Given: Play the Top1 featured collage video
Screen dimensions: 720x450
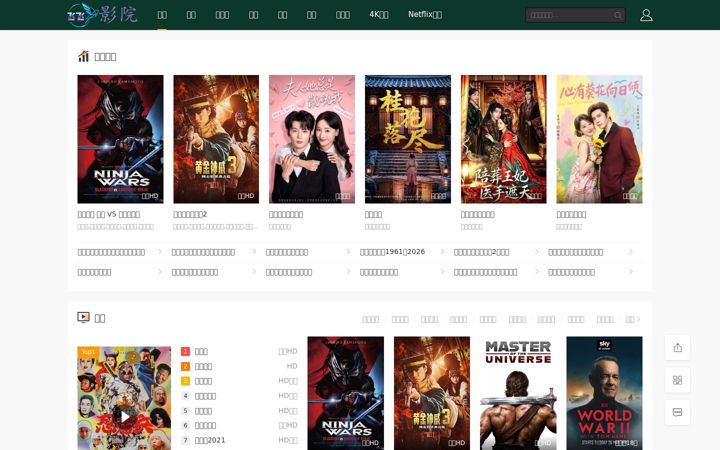Looking at the screenshot, I should [x=124, y=398].
